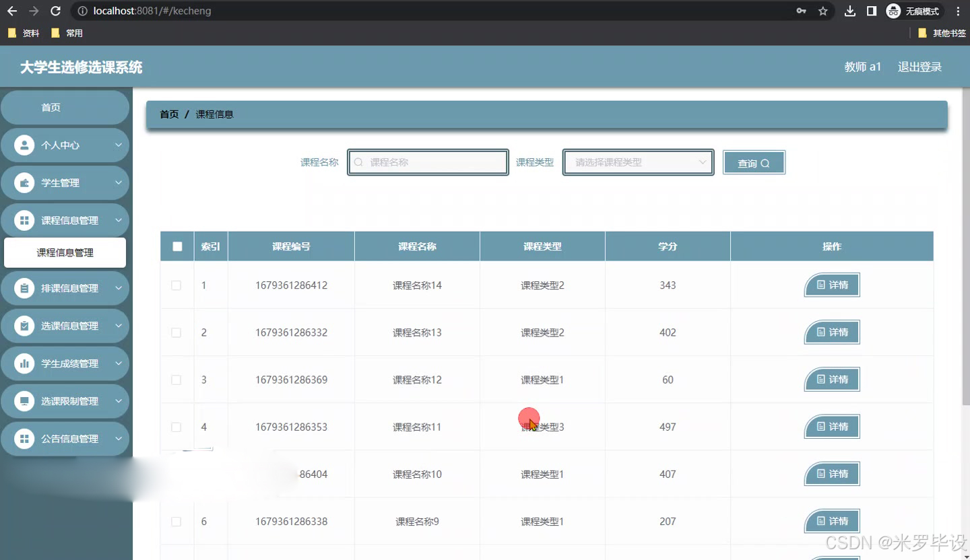The image size is (970, 560).
Task: Click 首页 in the breadcrumb
Action: point(169,114)
